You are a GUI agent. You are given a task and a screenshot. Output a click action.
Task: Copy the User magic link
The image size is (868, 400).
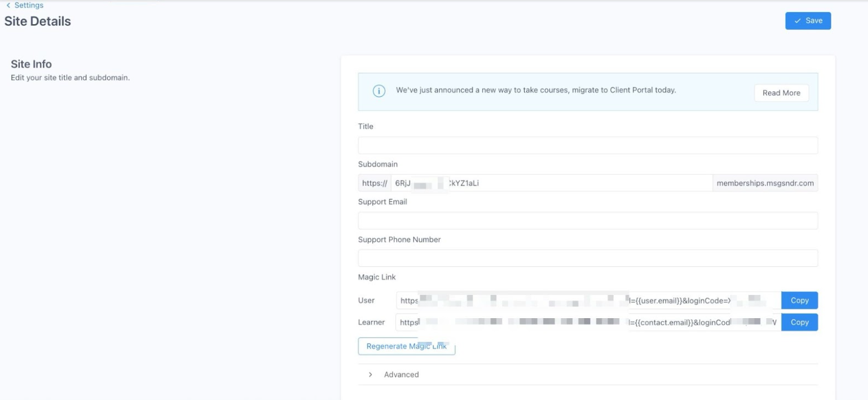tap(799, 301)
